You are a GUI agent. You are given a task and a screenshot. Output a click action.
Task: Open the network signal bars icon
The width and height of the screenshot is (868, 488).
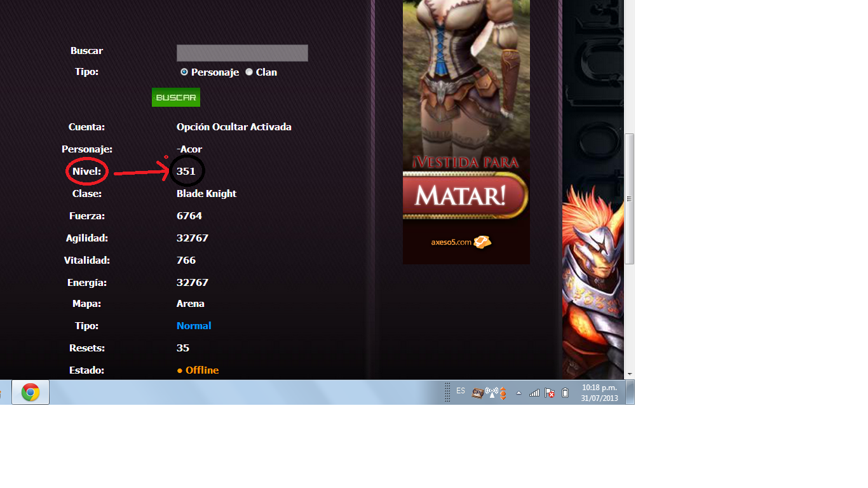click(534, 393)
